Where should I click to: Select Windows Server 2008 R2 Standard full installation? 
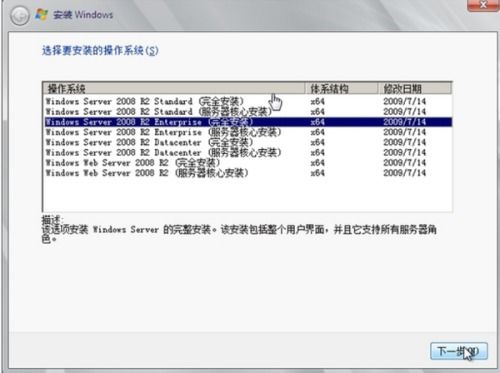pyautogui.click(x=248, y=101)
